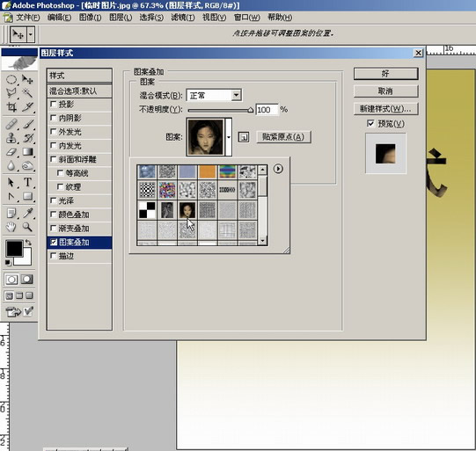Swap foreground and background colors
This screenshot has width=476, height=451.
pos(28,243)
